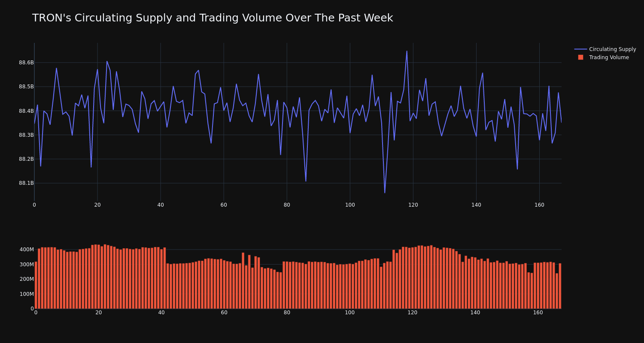
Task: Click the 20 tick on the supply x-axis
Action: 97,205
